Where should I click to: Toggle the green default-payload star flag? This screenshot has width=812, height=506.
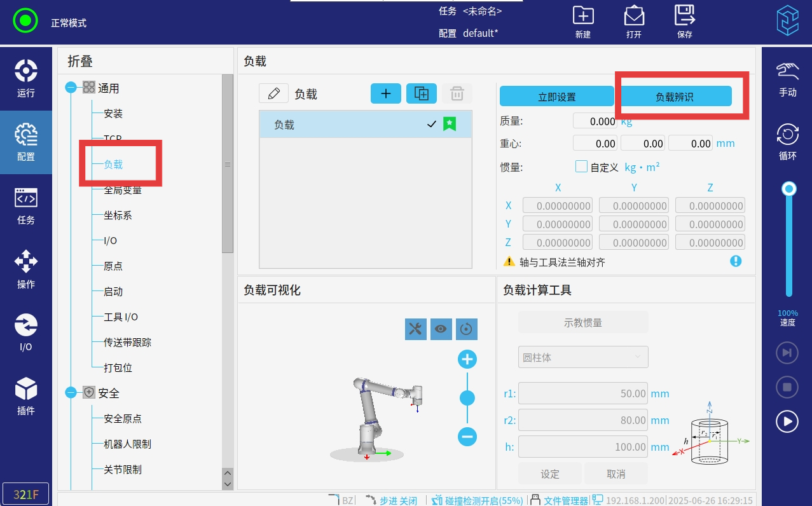click(450, 125)
